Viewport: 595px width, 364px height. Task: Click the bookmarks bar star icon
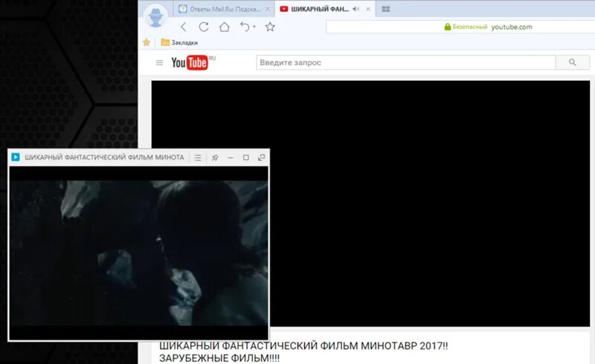(147, 42)
